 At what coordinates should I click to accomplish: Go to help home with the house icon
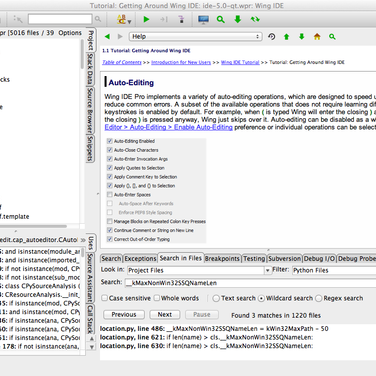coord(317,36)
